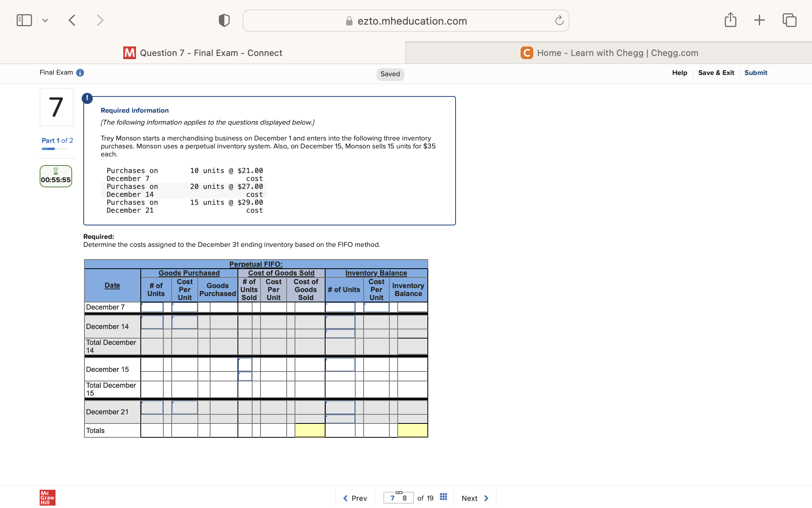Click the Submit link
812x508 pixels.
[x=755, y=73]
